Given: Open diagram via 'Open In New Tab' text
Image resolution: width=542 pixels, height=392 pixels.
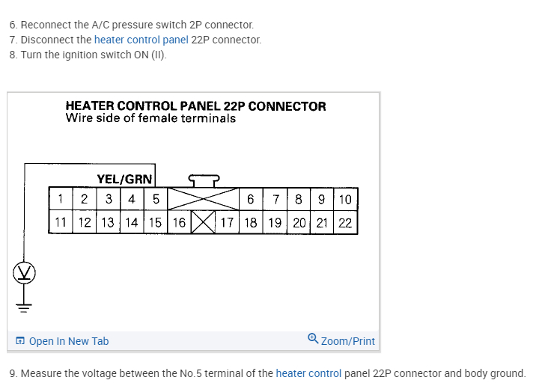Looking at the screenshot, I should (x=69, y=341).
